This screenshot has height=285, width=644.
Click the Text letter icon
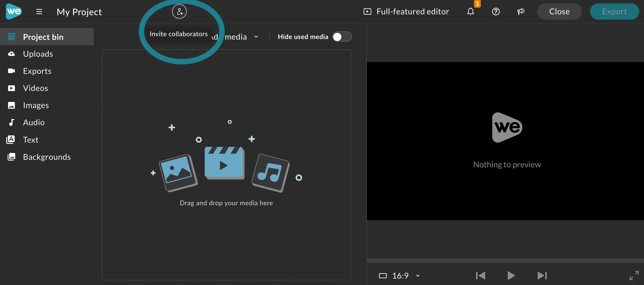[x=11, y=140]
